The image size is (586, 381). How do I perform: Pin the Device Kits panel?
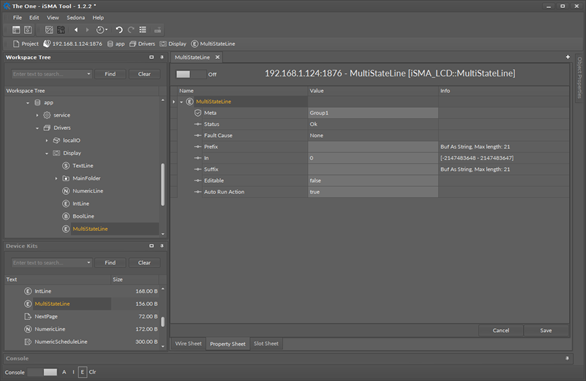[162, 246]
